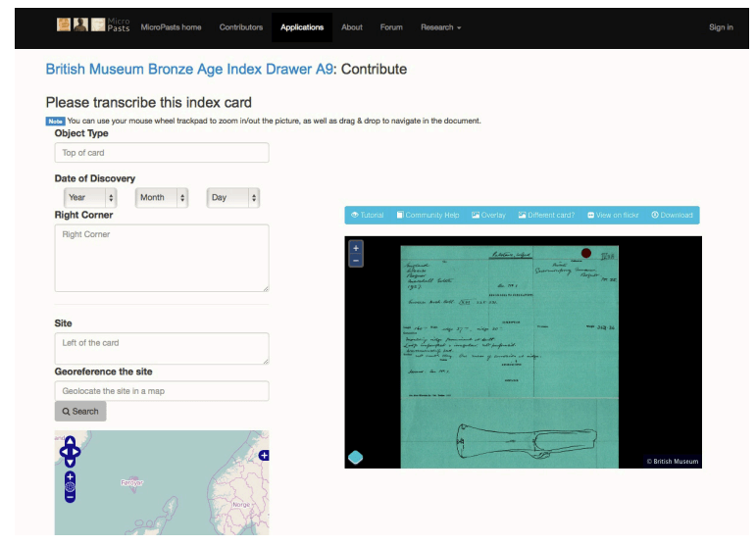
Task: Click in the Site text area
Action: 162,348
